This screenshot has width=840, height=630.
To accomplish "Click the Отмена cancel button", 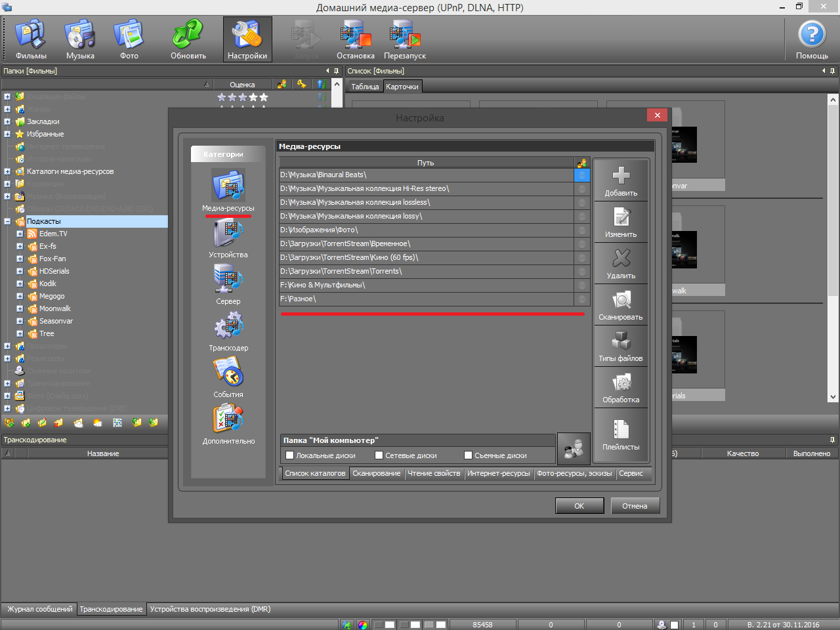I will pyautogui.click(x=635, y=506).
